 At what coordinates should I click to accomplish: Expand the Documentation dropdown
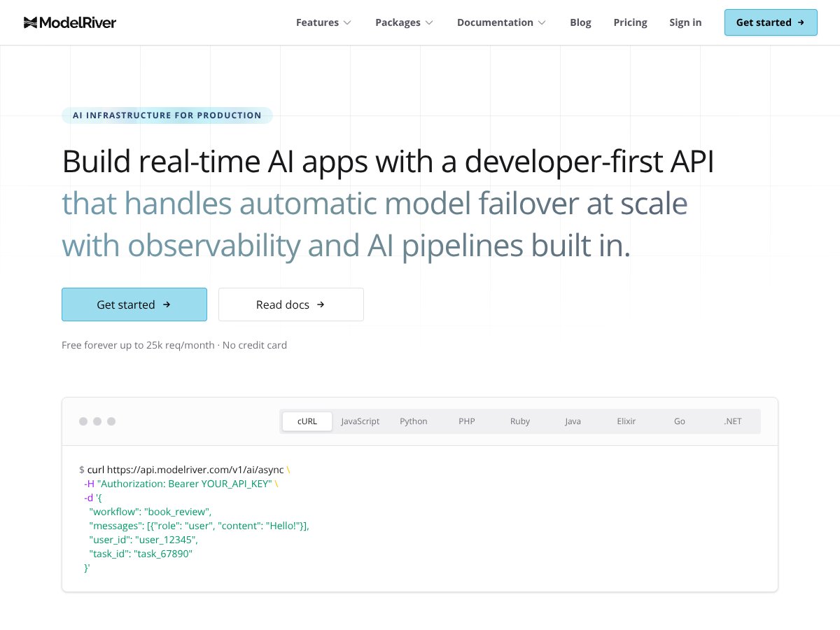[x=501, y=22]
